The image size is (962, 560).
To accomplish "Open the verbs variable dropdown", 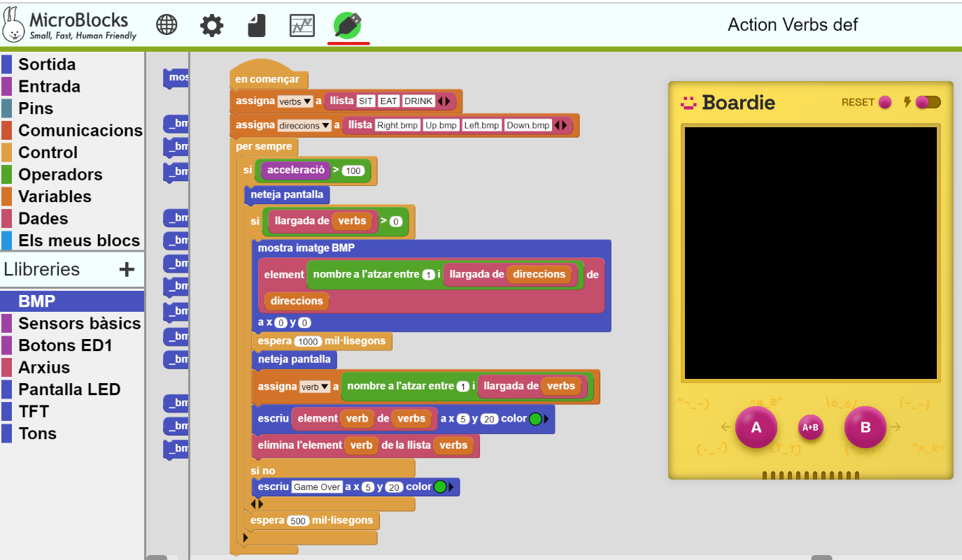I will 295,101.
